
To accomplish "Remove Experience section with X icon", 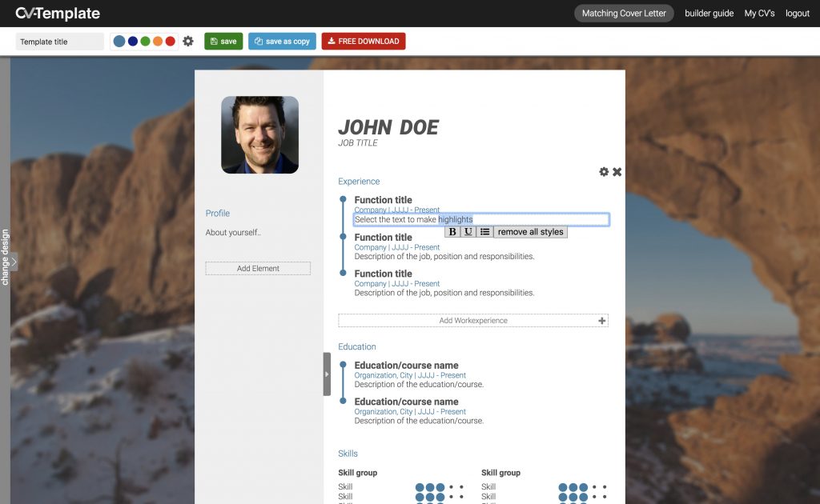I will [617, 172].
